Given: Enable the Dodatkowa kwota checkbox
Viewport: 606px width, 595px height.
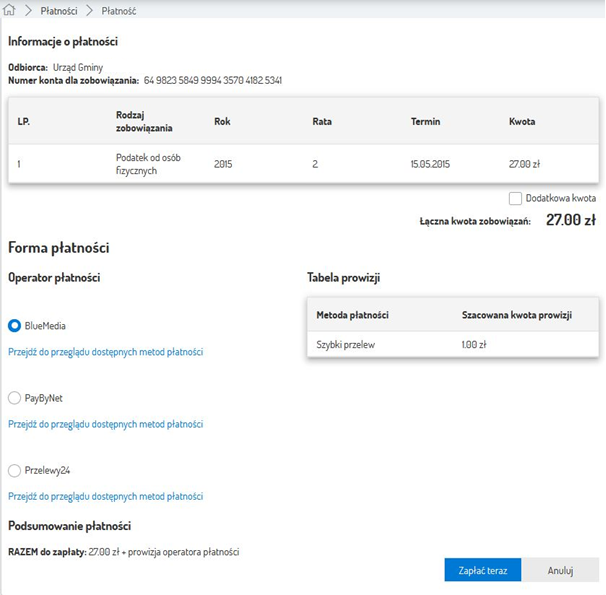Looking at the screenshot, I should click(515, 198).
